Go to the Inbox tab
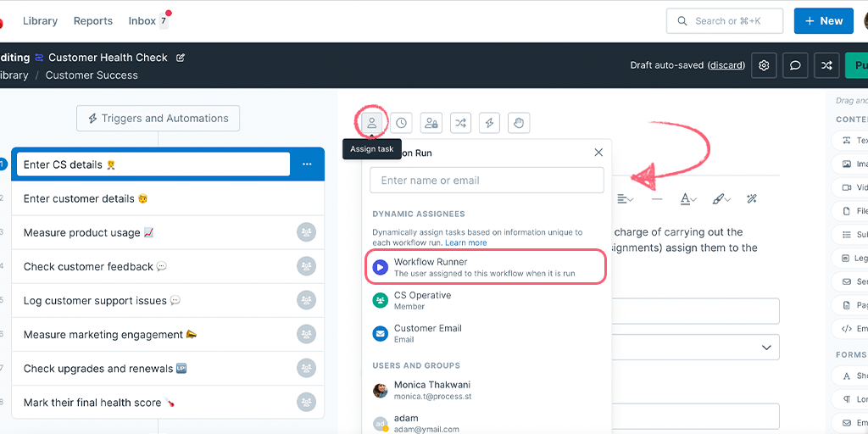This screenshot has height=434, width=868. click(x=142, y=21)
